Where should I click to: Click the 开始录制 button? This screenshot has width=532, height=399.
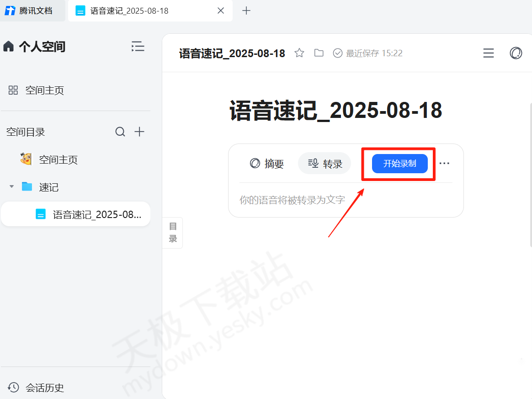[x=399, y=164]
